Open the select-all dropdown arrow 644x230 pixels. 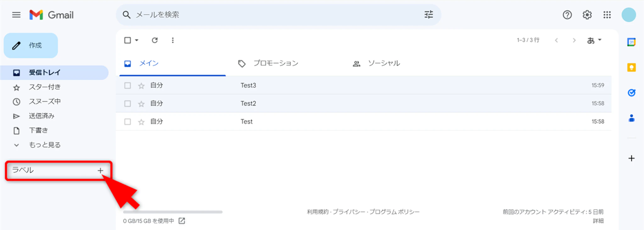137,40
